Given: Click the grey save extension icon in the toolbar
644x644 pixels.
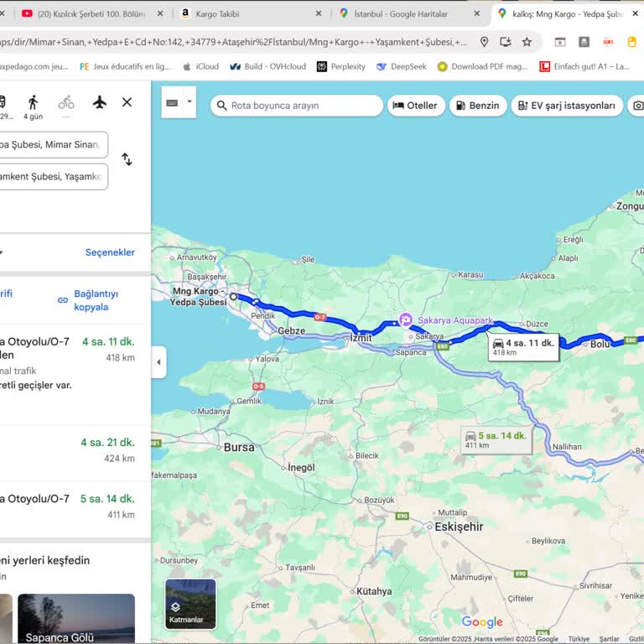Looking at the screenshot, I should coord(584,42).
